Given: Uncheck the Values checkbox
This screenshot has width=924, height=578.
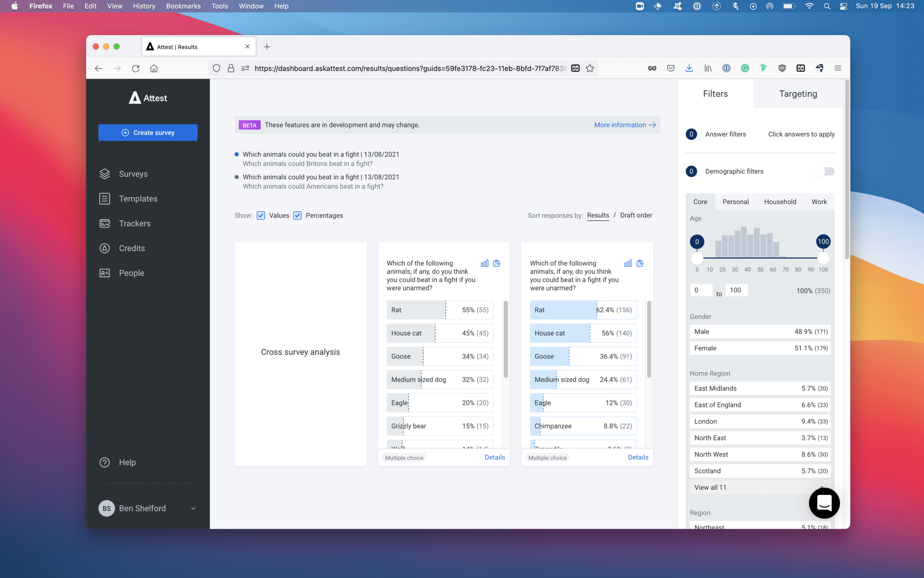Looking at the screenshot, I should coord(261,215).
